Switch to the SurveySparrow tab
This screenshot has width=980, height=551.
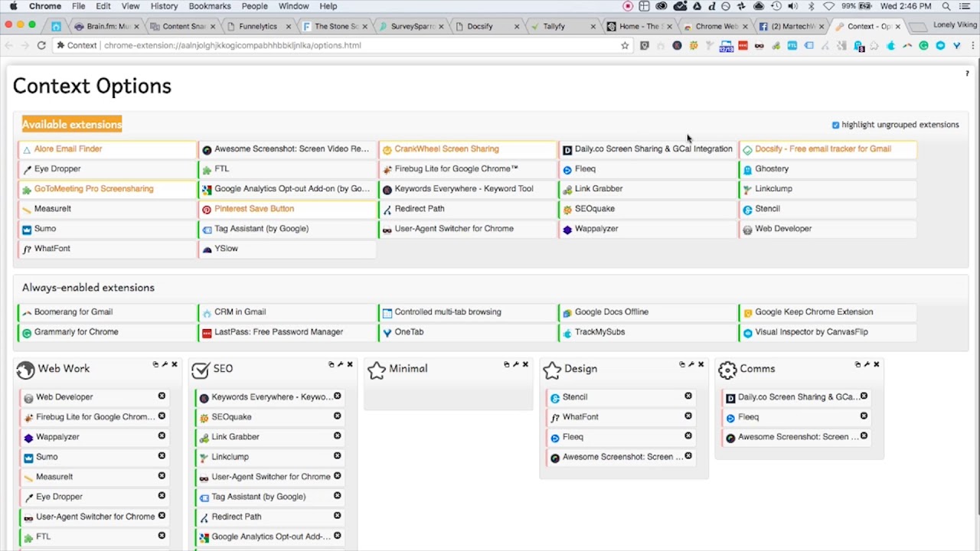tap(413, 26)
